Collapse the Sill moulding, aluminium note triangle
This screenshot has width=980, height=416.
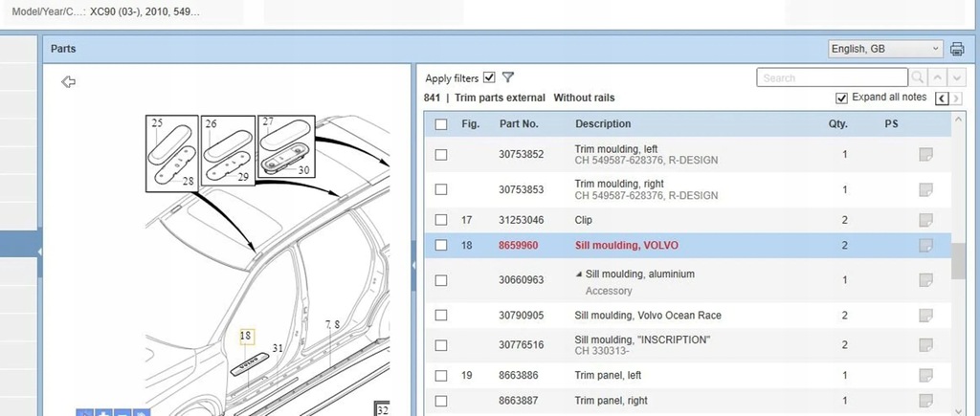[x=579, y=274]
